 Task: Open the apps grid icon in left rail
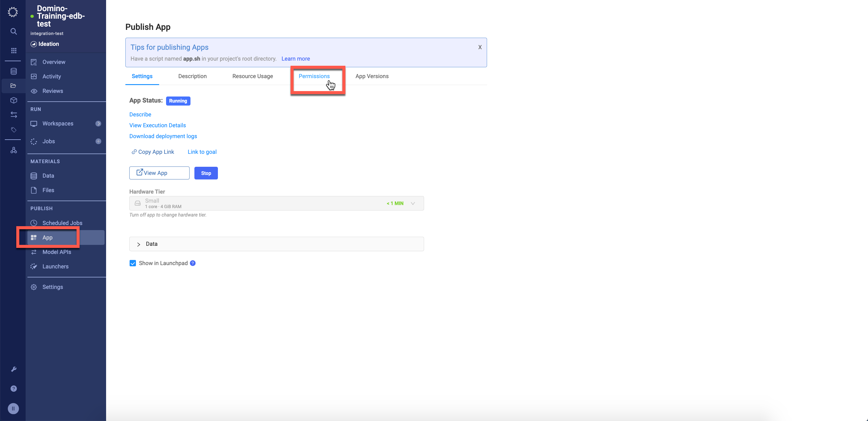coord(14,51)
